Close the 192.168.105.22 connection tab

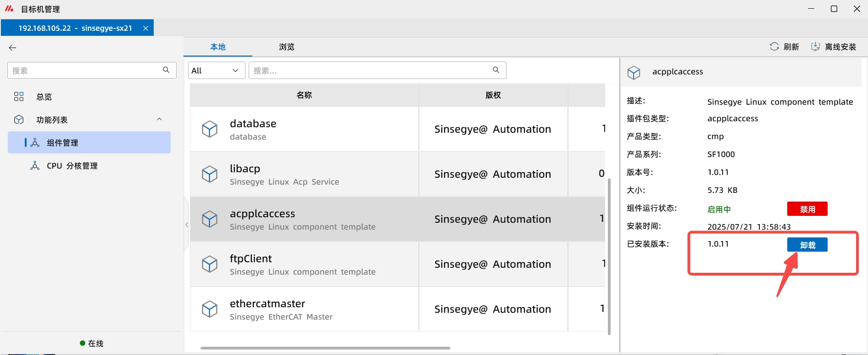pyautogui.click(x=145, y=28)
